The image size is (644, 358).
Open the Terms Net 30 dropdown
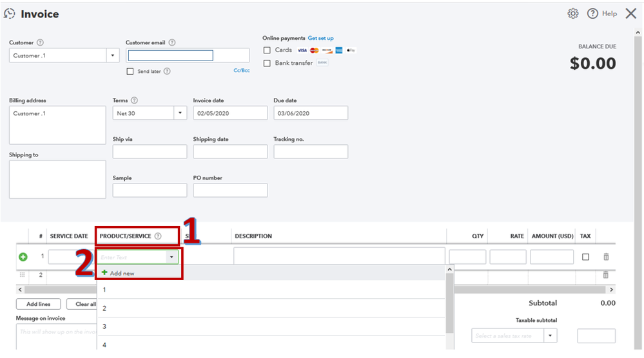[x=179, y=113]
